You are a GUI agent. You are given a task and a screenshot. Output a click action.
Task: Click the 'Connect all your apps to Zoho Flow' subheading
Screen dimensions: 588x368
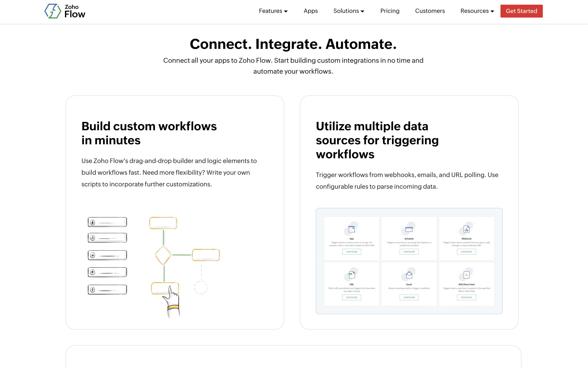pos(293,66)
